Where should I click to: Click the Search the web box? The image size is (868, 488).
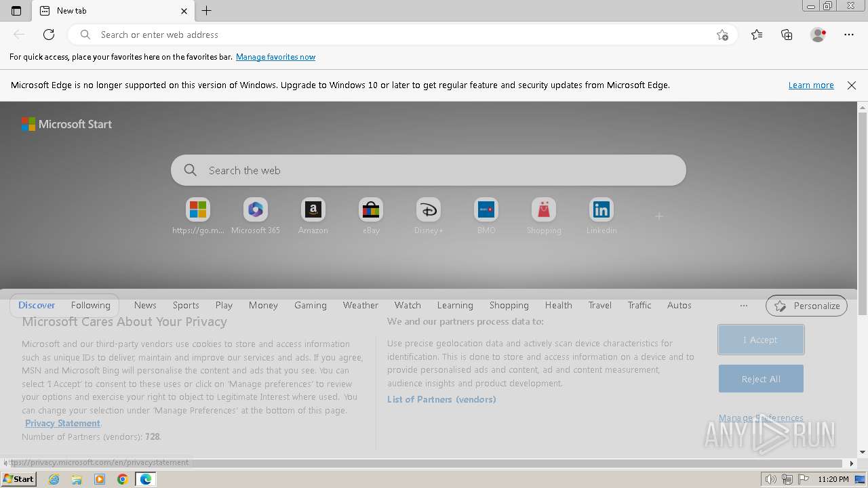click(429, 170)
